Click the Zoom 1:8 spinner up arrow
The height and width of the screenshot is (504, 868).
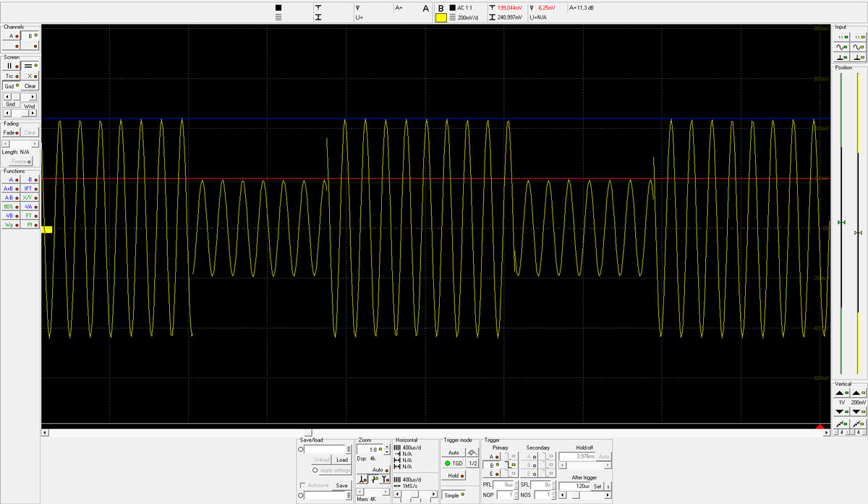point(387,447)
